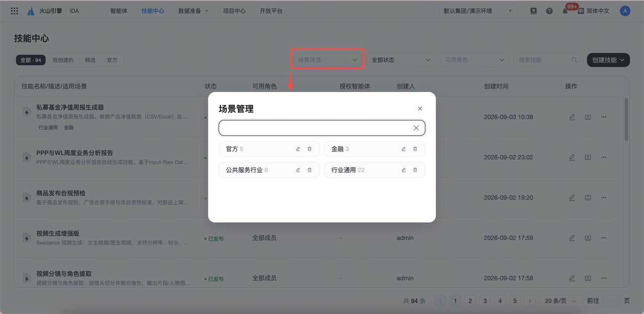Open the app grid launcher icon
Screen dimensions: 644x314
(x=15, y=11)
